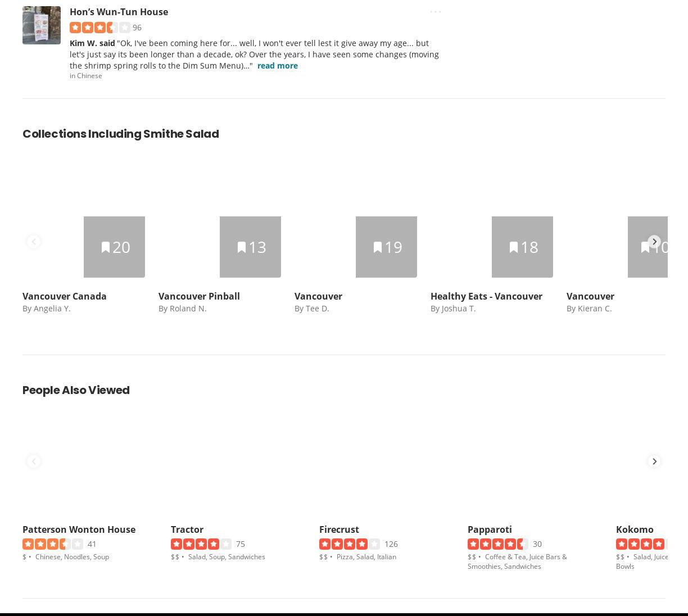Open Hon's Wun-Tun House business page

[119, 12]
